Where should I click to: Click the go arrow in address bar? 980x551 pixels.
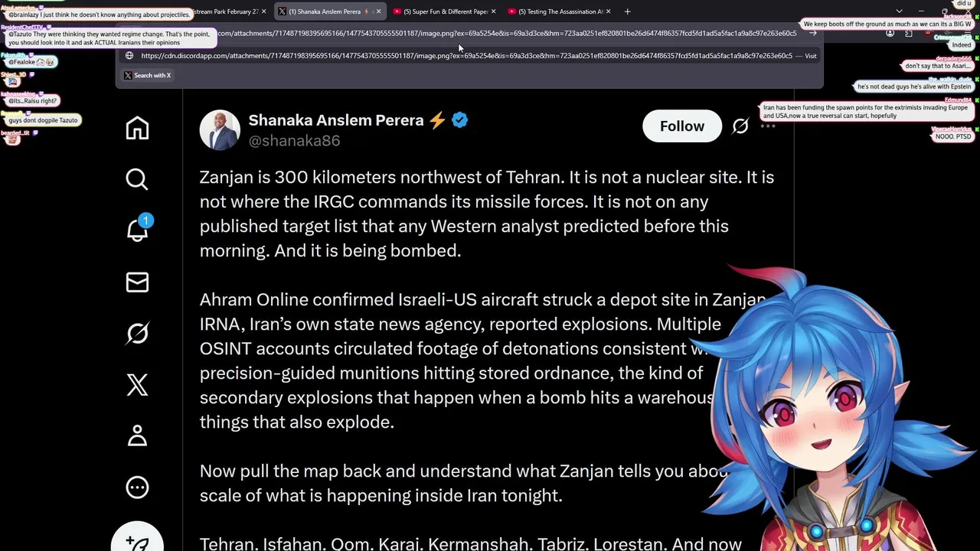click(x=812, y=34)
